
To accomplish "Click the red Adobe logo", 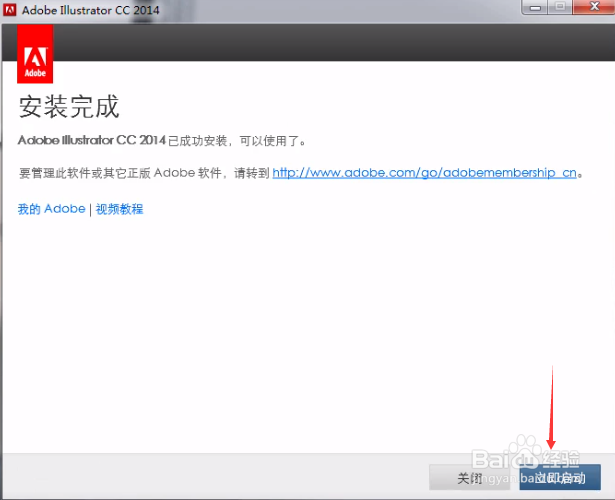I will (35, 54).
